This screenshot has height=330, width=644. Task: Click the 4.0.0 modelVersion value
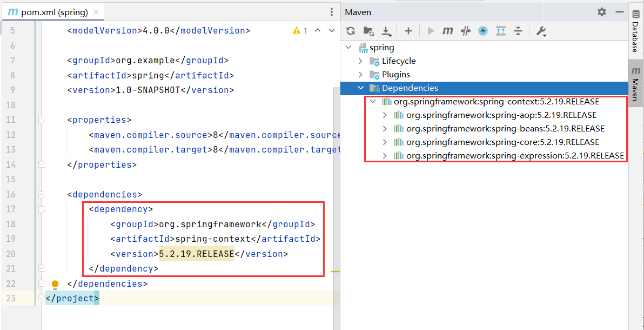tap(156, 30)
